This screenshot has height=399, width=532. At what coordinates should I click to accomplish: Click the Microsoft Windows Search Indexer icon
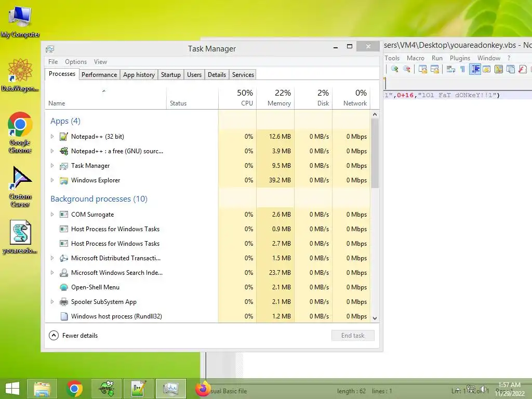point(64,273)
